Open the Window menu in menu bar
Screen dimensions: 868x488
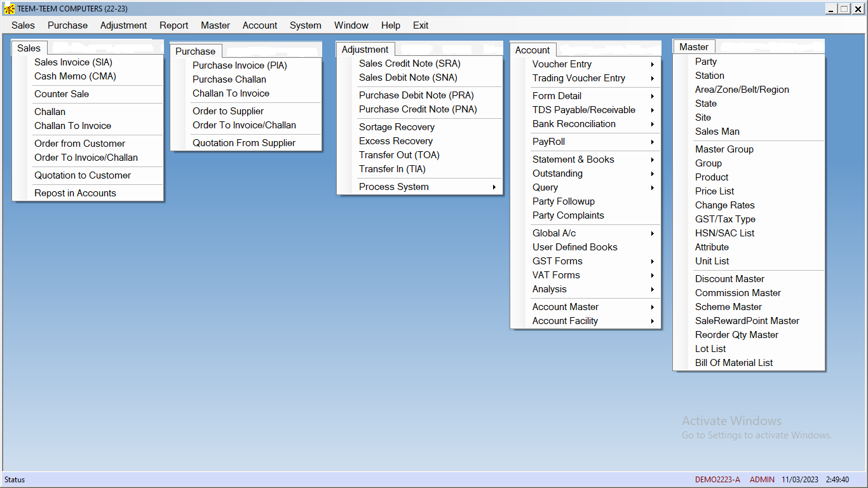pyautogui.click(x=351, y=25)
